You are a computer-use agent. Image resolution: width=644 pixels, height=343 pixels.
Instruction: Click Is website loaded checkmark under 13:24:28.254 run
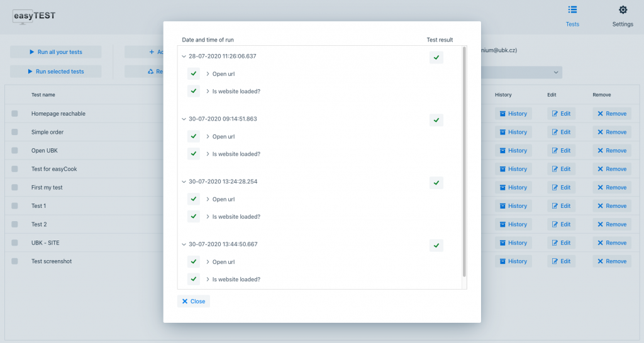point(194,216)
